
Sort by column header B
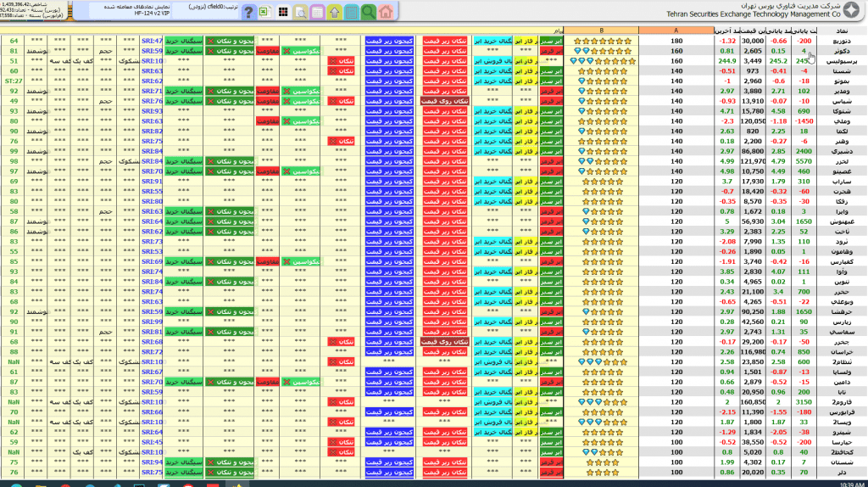(x=601, y=31)
